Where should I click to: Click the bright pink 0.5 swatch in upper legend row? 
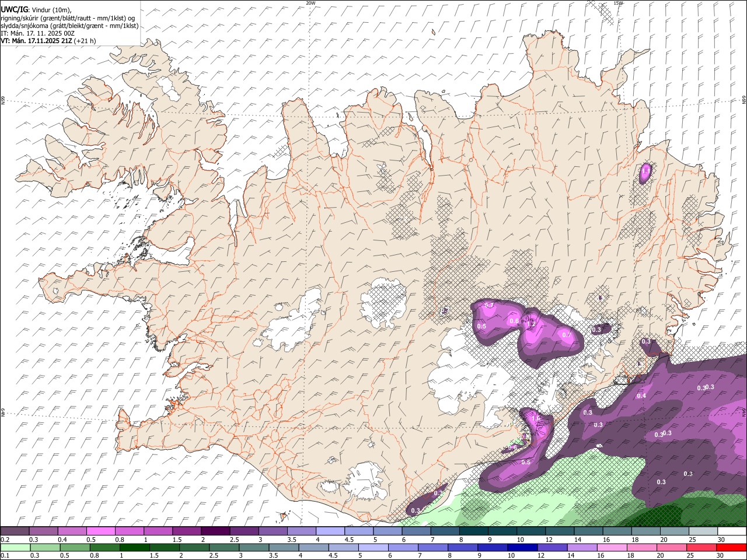click(100, 531)
